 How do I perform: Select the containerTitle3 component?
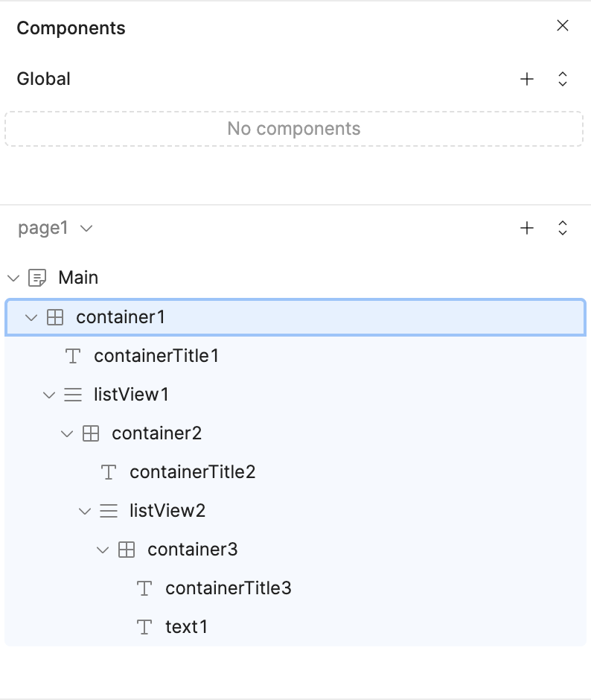pos(228,588)
